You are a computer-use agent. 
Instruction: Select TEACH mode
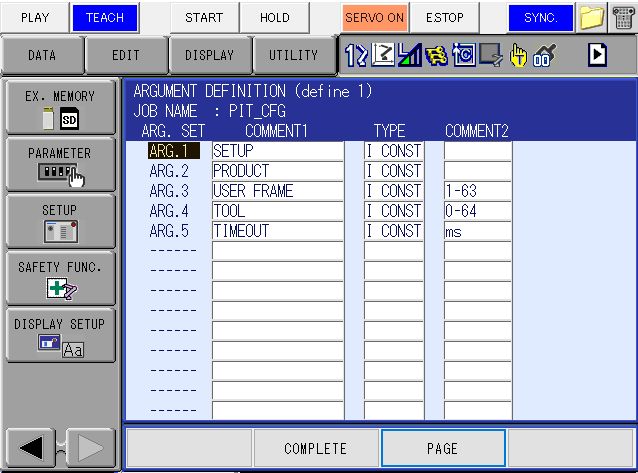pyautogui.click(x=105, y=18)
